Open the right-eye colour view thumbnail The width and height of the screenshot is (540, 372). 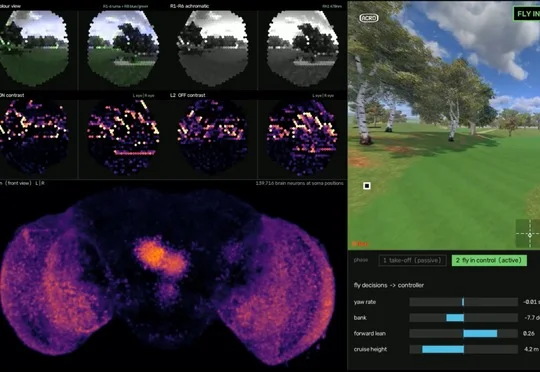(123, 48)
